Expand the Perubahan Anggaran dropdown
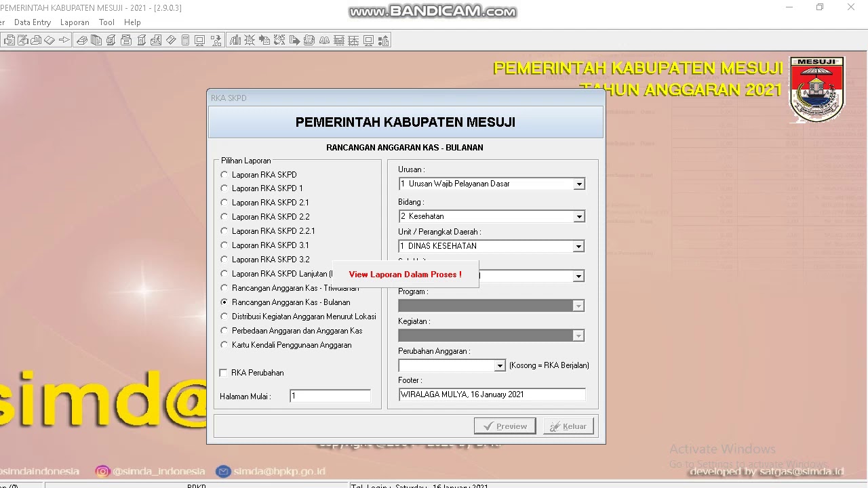 point(500,366)
